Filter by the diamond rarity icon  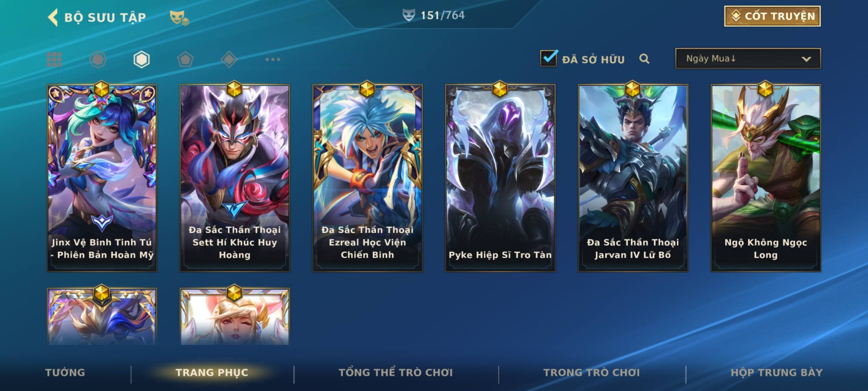(x=229, y=59)
